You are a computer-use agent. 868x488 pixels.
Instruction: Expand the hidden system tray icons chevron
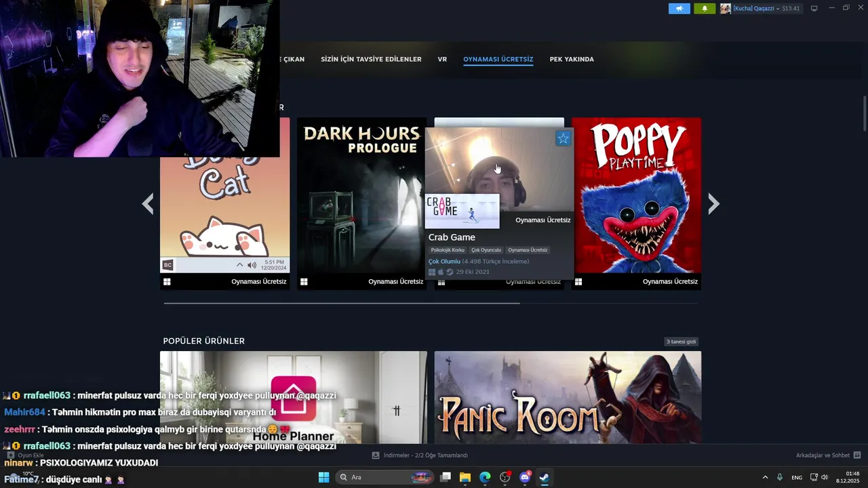click(765, 477)
